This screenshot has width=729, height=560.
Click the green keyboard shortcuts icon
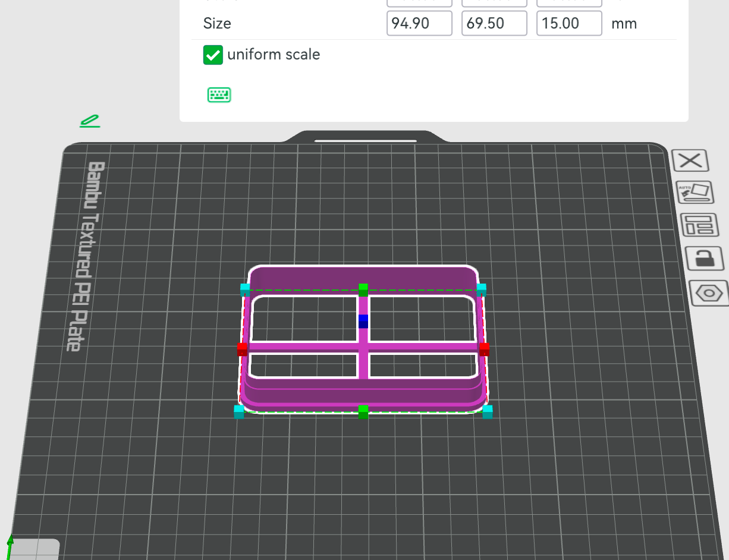point(219,95)
